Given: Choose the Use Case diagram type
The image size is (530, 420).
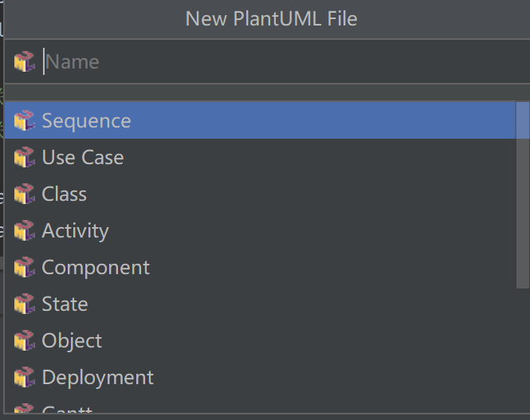Looking at the screenshot, I should pos(261,157).
